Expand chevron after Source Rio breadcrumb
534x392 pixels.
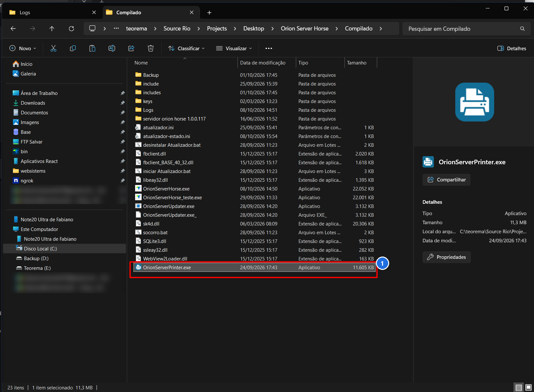pos(199,29)
